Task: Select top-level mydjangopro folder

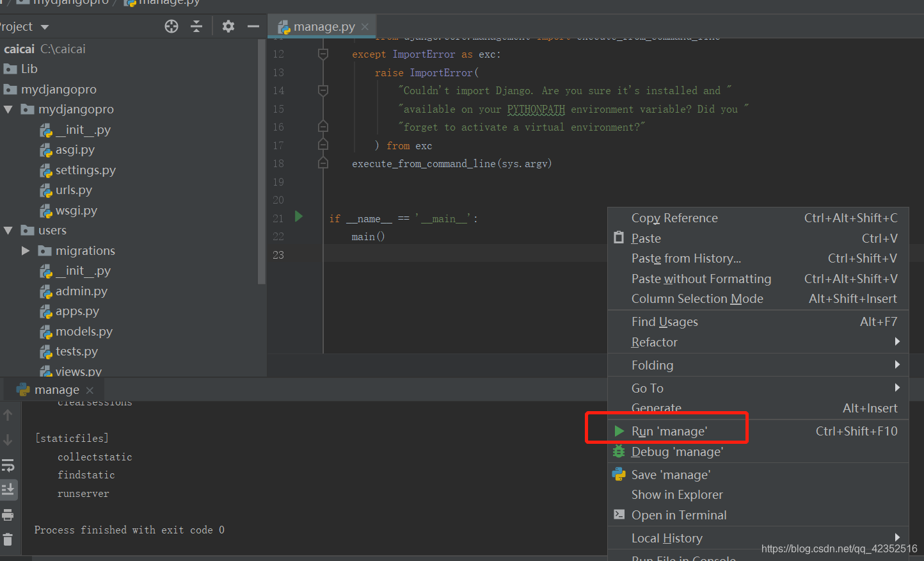Action: pyautogui.click(x=50, y=89)
